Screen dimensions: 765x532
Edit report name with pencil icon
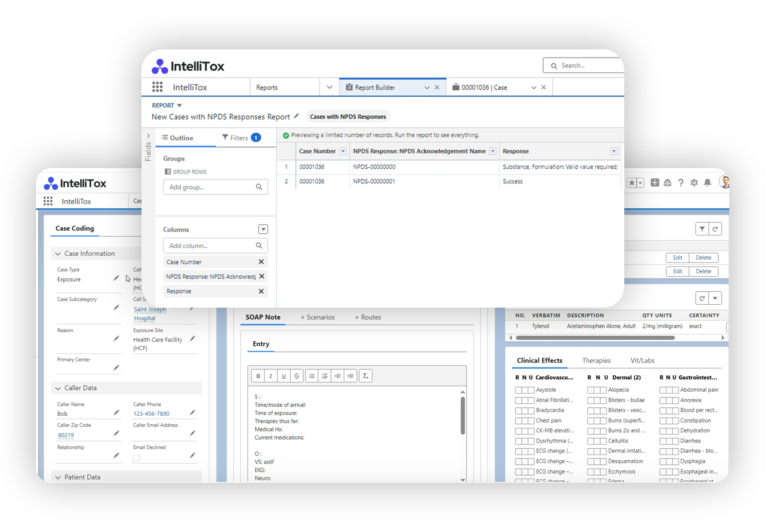(296, 116)
